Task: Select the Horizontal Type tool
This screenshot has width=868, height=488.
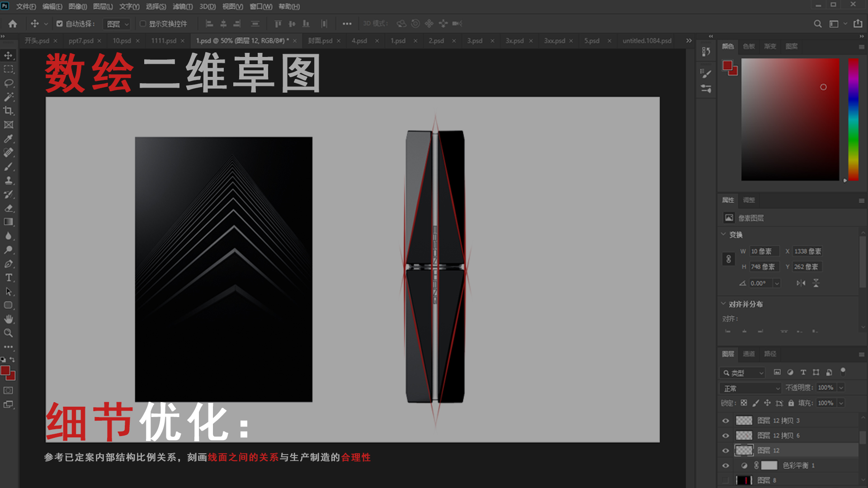Action: (x=9, y=278)
